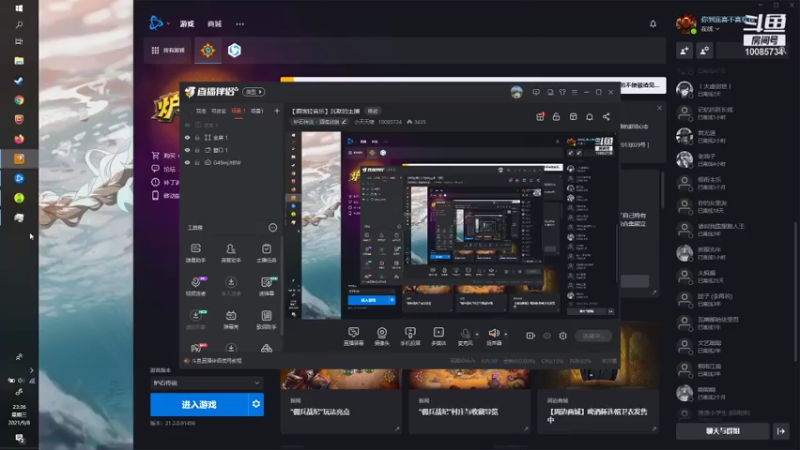
Task: Open streaming settings gear in bottom toolbar
Action: pos(563,336)
